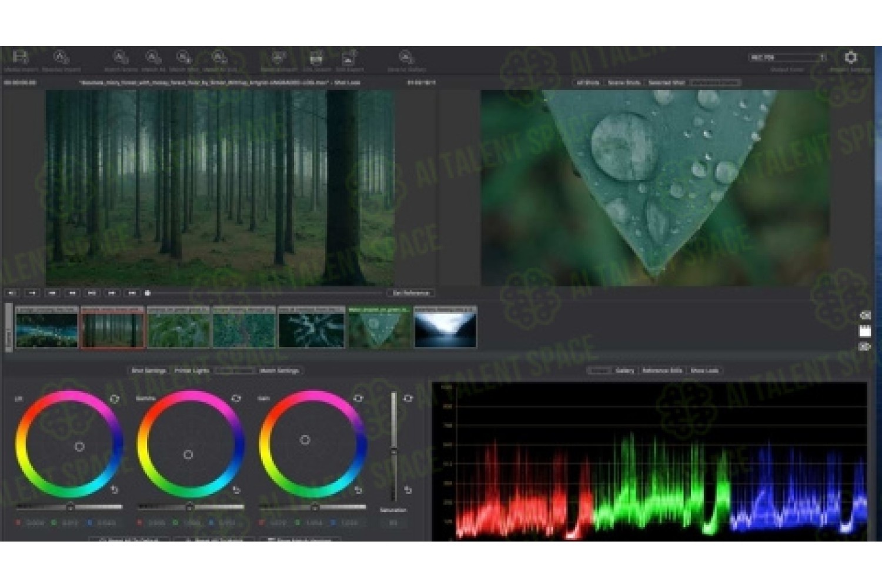The height and width of the screenshot is (588, 882).
Task: Click the forest image in the main viewer
Action: (220, 188)
